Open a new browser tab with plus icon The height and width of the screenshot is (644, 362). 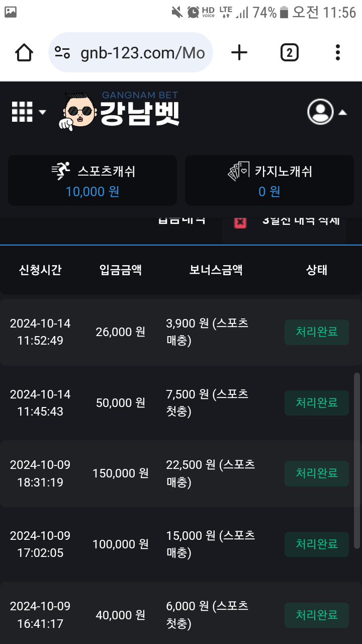(x=239, y=52)
